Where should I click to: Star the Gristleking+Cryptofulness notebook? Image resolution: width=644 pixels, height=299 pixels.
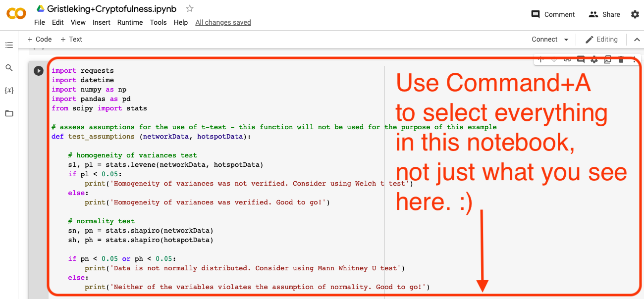[x=189, y=8]
